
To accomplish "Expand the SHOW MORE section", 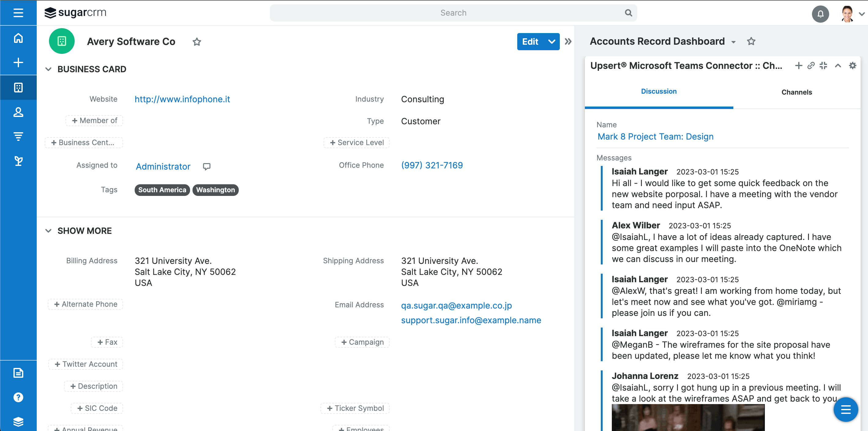I will click(x=49, y=231).
